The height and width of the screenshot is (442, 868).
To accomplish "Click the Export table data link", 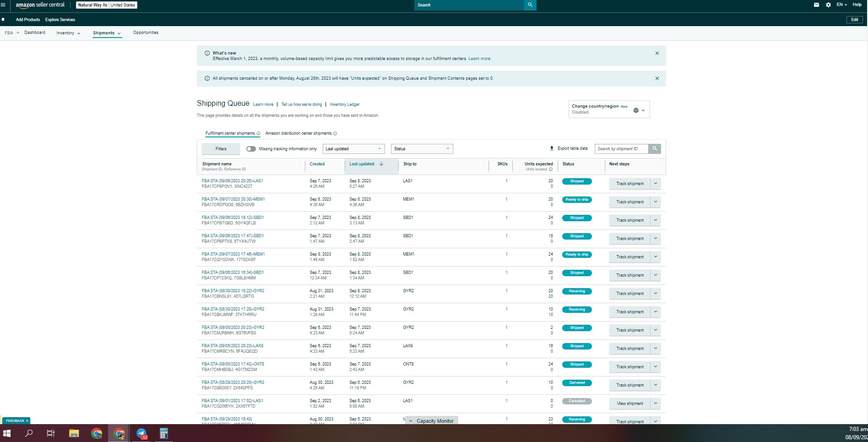I will coord(572,148).
